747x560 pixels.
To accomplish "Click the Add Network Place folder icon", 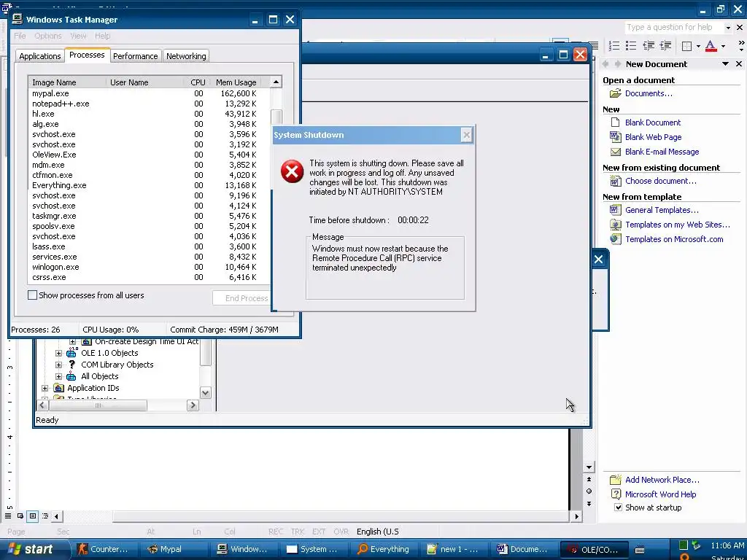I will point(616,480).
